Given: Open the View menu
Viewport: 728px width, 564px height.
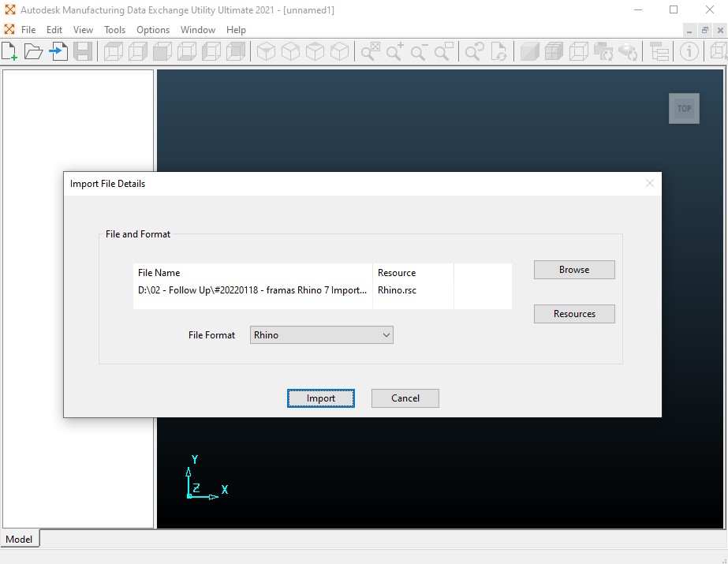Looking at the screenshot, I should point(83,30).
